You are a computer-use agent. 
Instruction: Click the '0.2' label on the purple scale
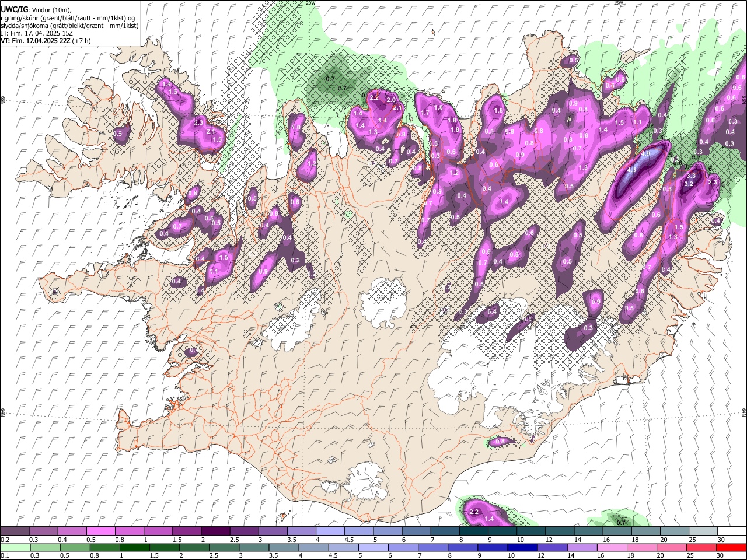5,540
